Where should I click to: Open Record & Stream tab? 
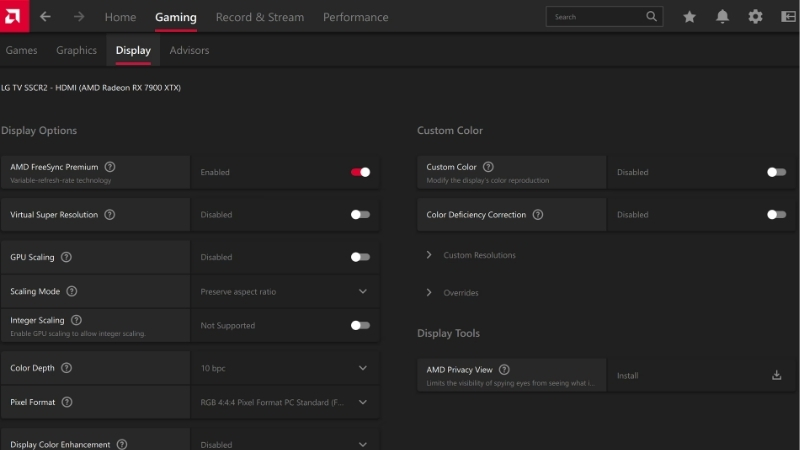(260, 17)
